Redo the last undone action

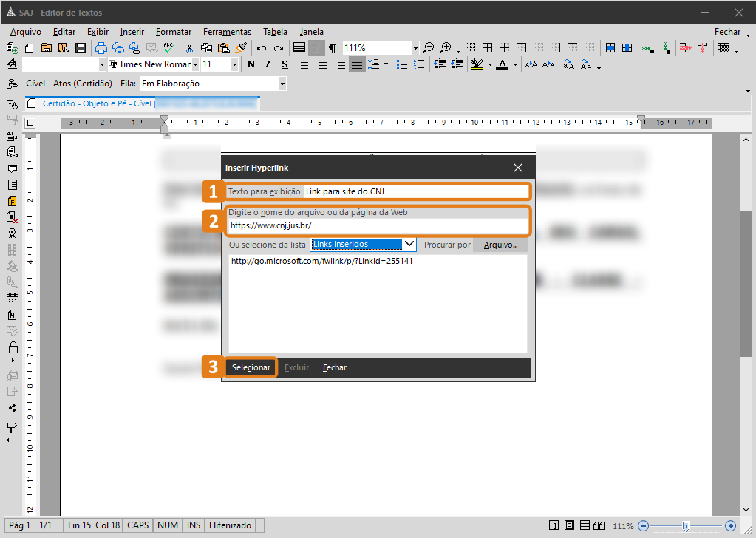click(x=278, y=48)
